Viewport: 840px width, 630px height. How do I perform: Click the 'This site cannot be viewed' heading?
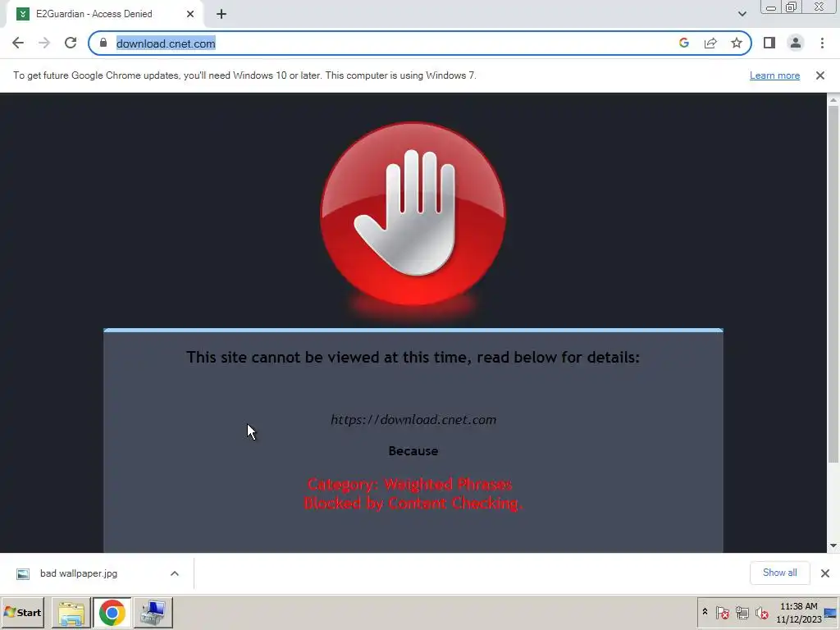[x=413, y=358]
